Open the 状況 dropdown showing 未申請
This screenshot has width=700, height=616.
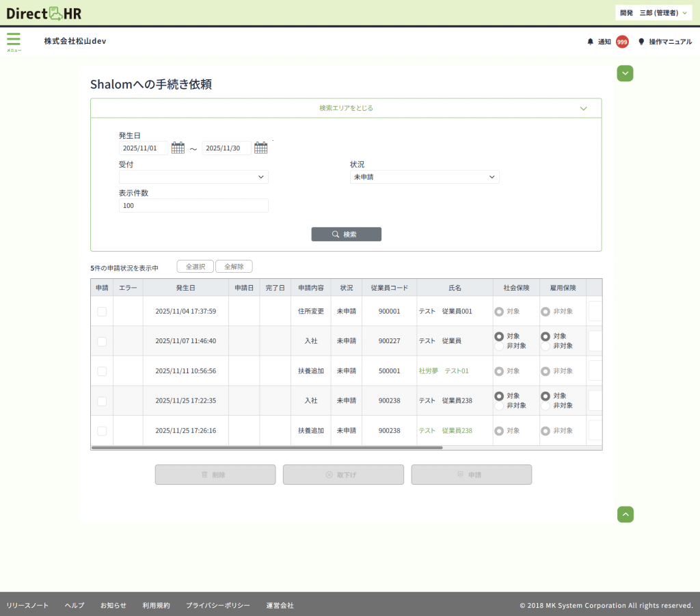click(425, 177)
